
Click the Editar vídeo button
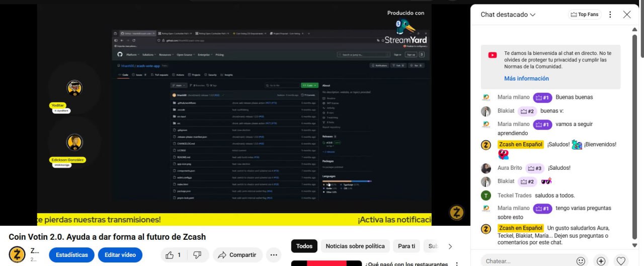coord(120,255)
